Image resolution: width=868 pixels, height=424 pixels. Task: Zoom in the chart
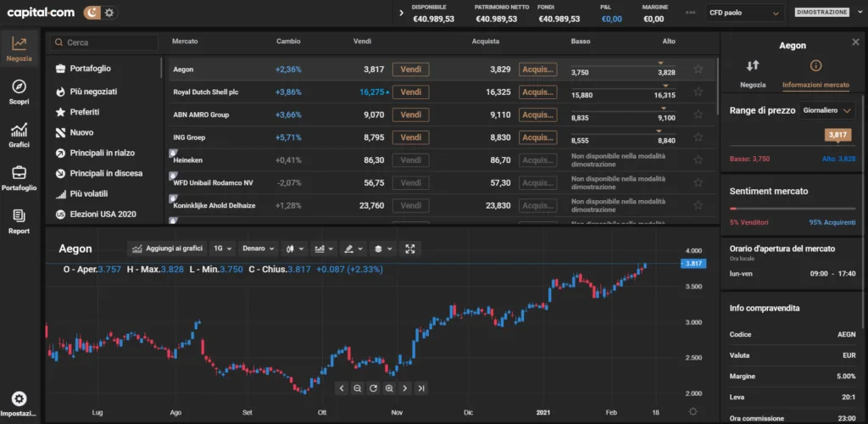tap(389, 388)
